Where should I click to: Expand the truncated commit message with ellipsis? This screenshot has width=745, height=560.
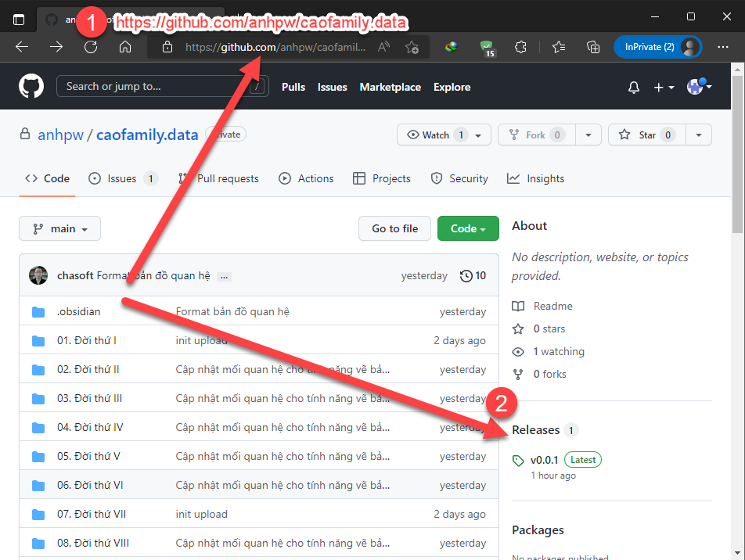coord(224,276)
